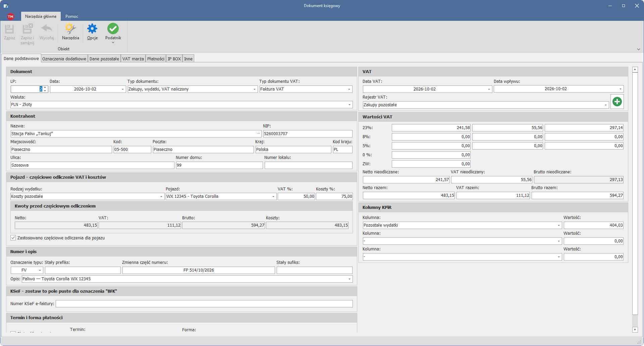Switch to the Płatności tab

coord(156,59)
